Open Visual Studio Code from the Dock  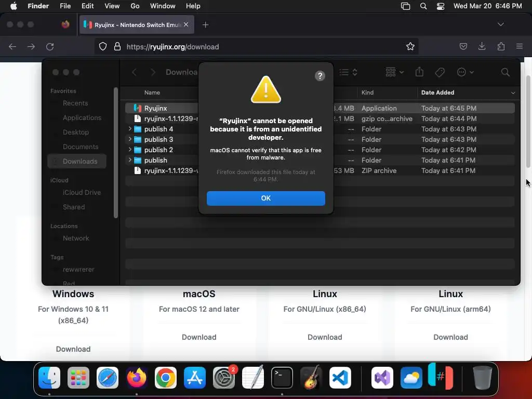point(340,378)
